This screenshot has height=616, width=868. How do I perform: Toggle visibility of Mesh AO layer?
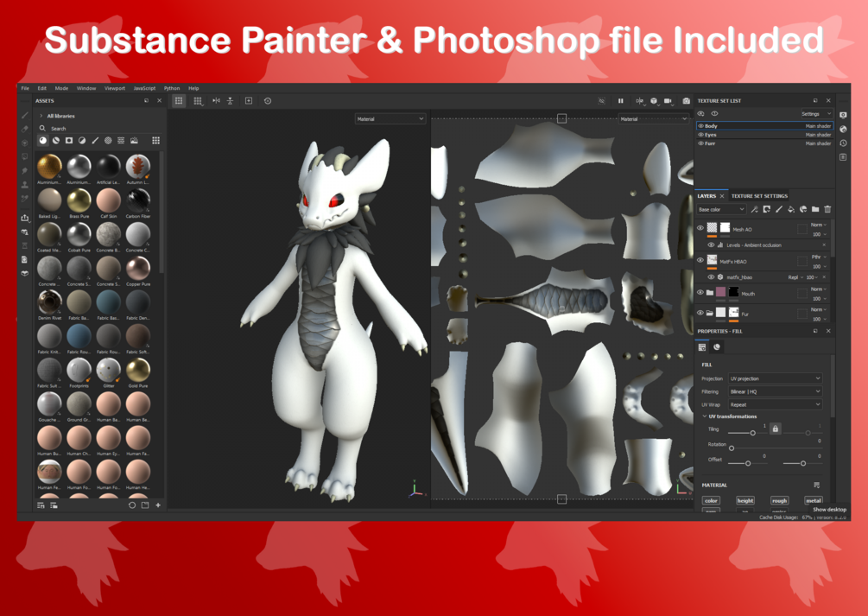click(700, 228)
